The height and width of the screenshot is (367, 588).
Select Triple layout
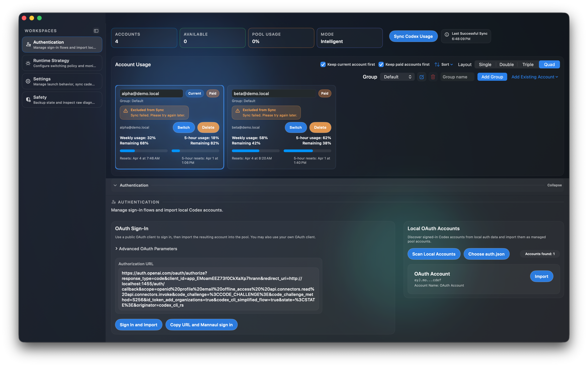pyautogui.click(x=528, y=65)
